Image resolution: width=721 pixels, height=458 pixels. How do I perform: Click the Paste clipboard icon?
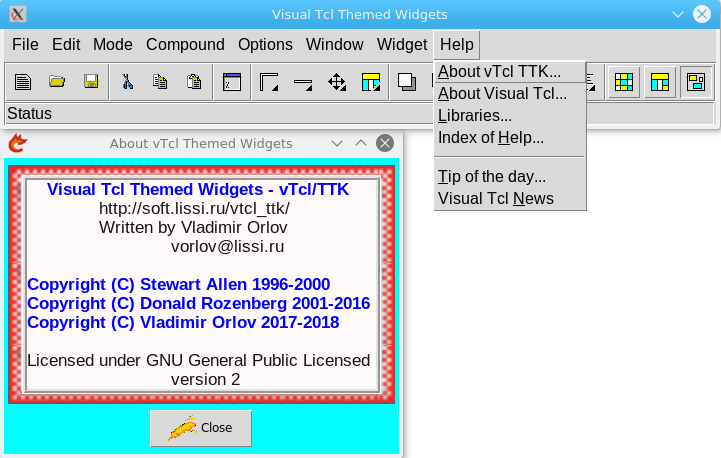[x=195, y=82]
